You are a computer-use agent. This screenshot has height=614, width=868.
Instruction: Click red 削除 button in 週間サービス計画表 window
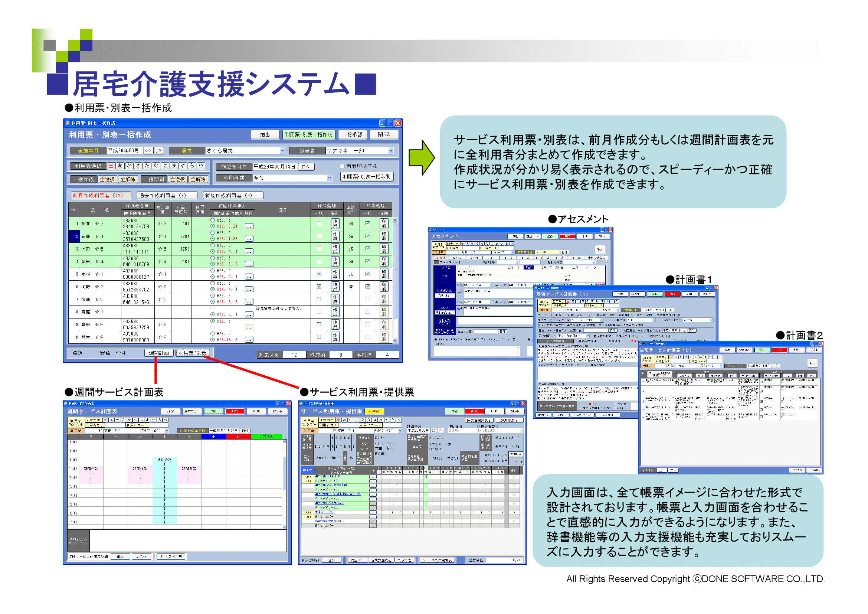click(235, 411)
